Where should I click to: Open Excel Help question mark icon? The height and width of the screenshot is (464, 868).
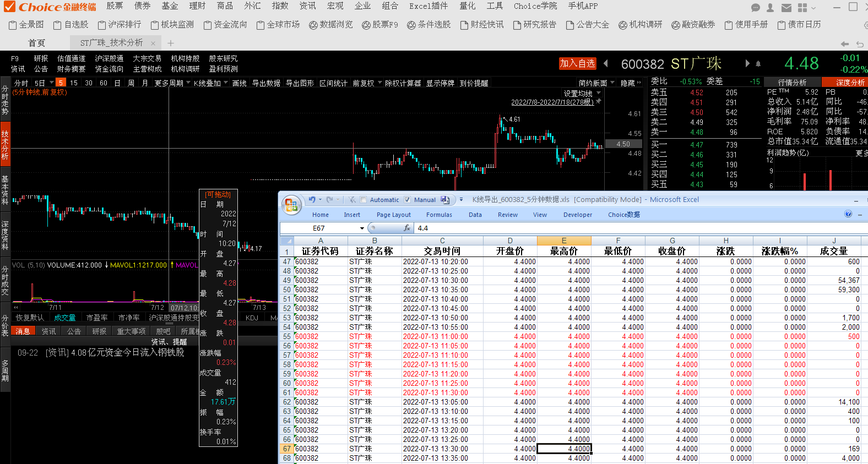coord(848,214)
